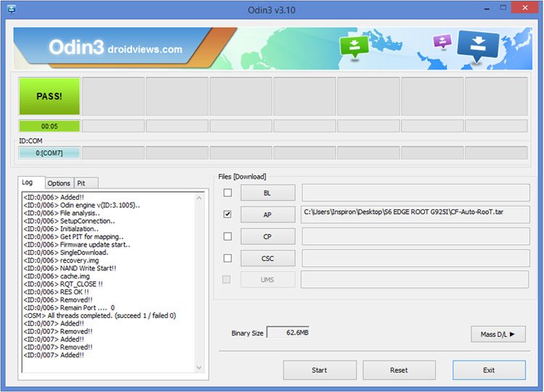Click the Odin3 app icon in title bar
Image resolution: width=544 pixels, height=392 pixels.
11,9
